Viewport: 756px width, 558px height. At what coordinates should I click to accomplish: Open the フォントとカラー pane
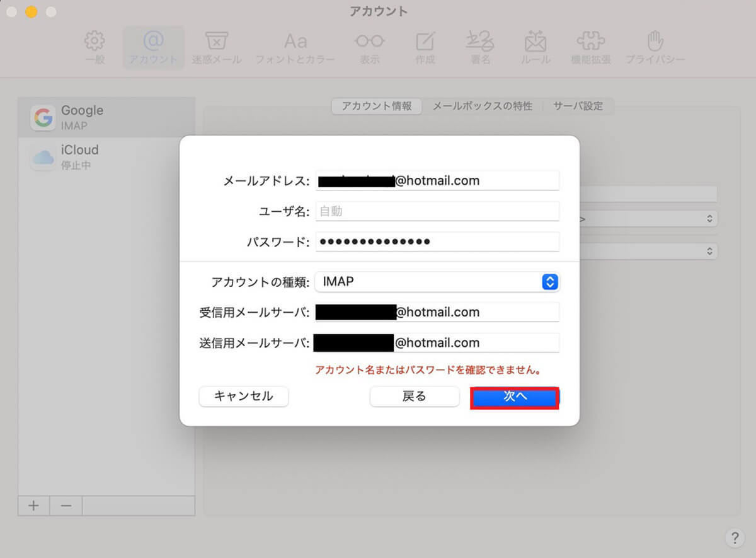click(x=295, y=48)
